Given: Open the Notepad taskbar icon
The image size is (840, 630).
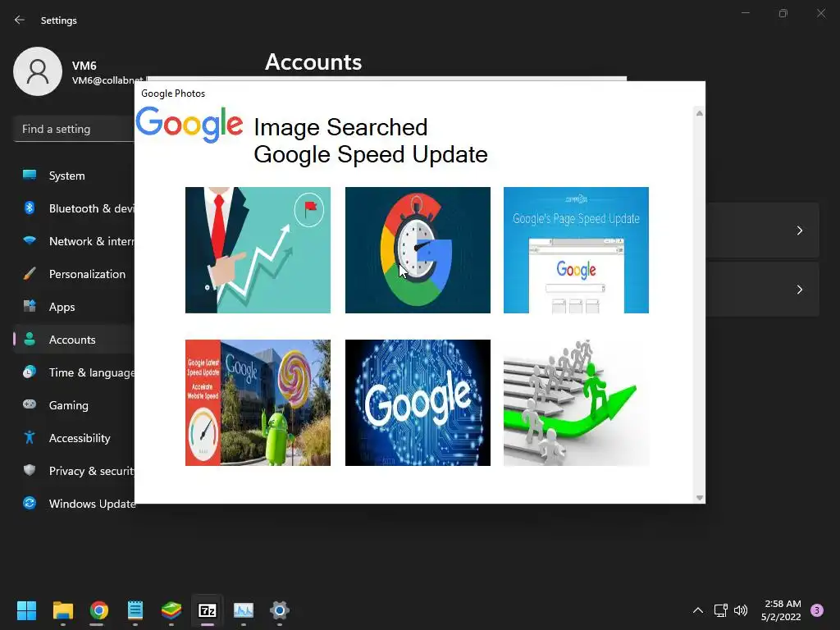Looking at the screenshot, I should coord(135,610).
